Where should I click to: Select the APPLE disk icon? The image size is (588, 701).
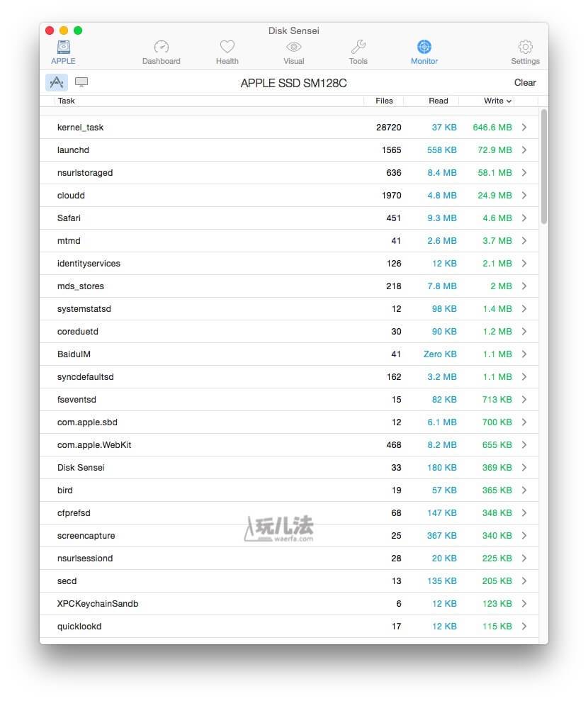point(64,47)
